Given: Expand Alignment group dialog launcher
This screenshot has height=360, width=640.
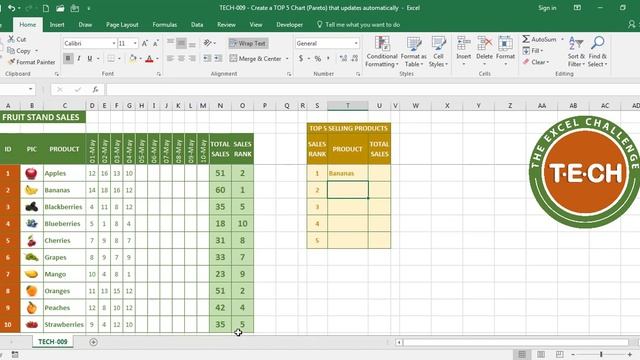Looking at the screenshot, I should [289, 74].
